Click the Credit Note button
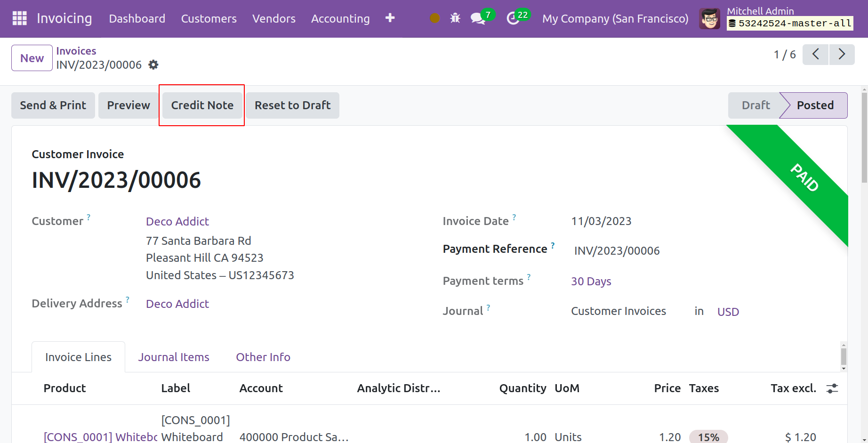This screenshot has height=443, width=868. tap(202, 105)
